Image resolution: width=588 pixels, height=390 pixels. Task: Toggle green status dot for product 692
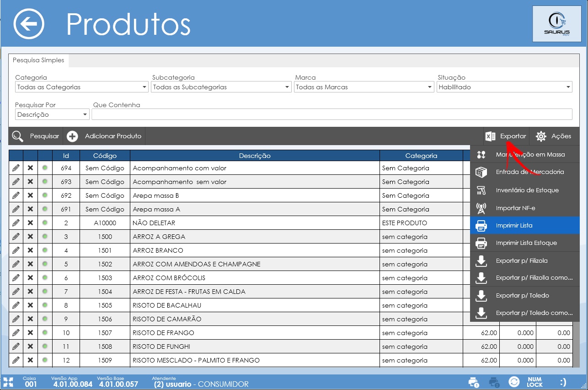click(x=45, y=195)
